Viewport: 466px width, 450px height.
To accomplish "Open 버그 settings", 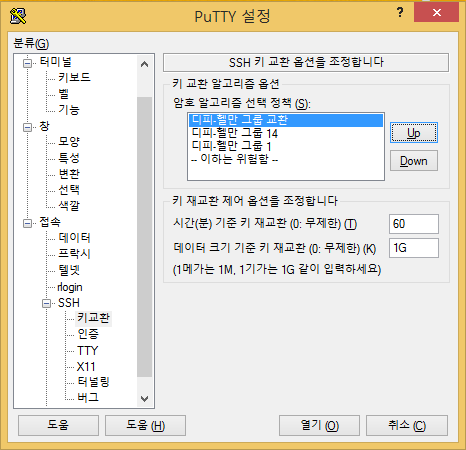I will point(88,397).
